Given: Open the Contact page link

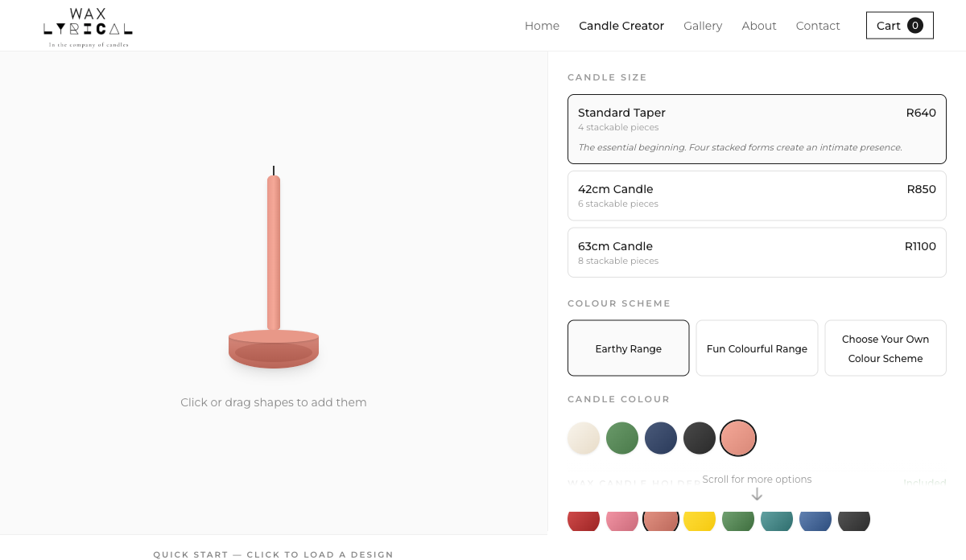Looking at the screenshot, I should [x=818, y=26].
